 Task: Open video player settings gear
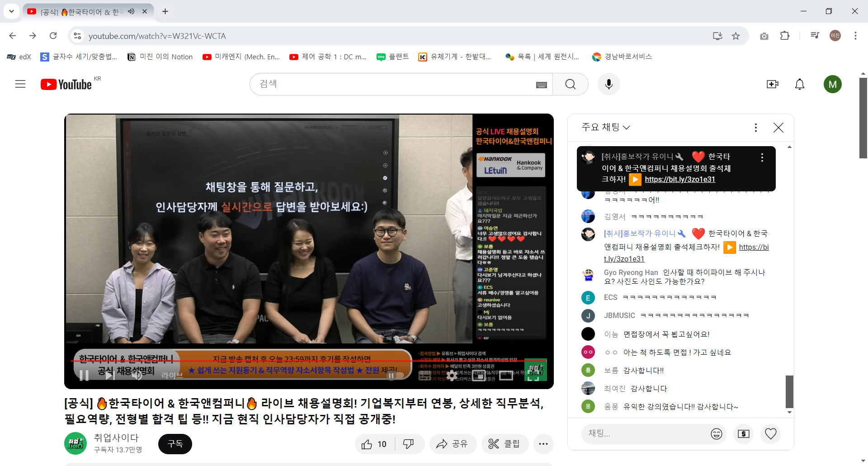(451, 376)
